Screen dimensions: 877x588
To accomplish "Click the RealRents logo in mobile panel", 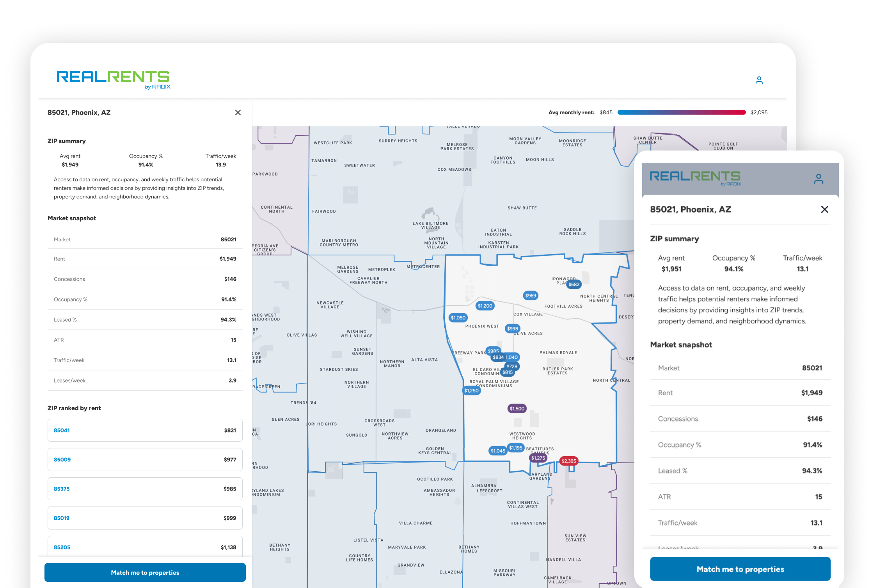I will coord(695,178).
